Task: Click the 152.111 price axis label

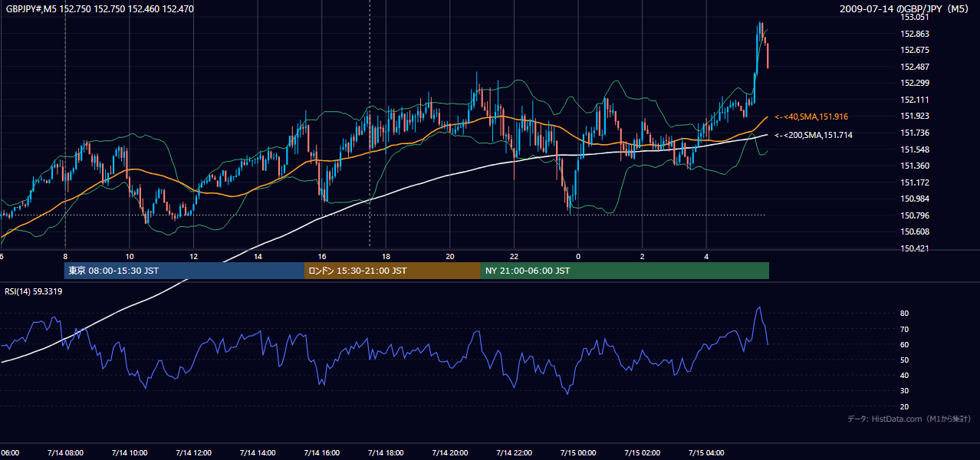Action: click(x=915, y=100)
